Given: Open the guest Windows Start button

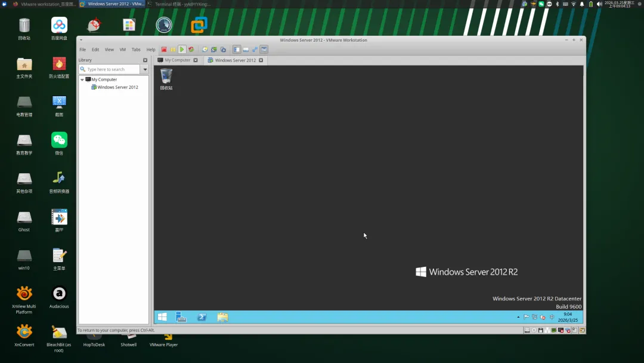Looking at the screenshot, I should pos(162,317).
